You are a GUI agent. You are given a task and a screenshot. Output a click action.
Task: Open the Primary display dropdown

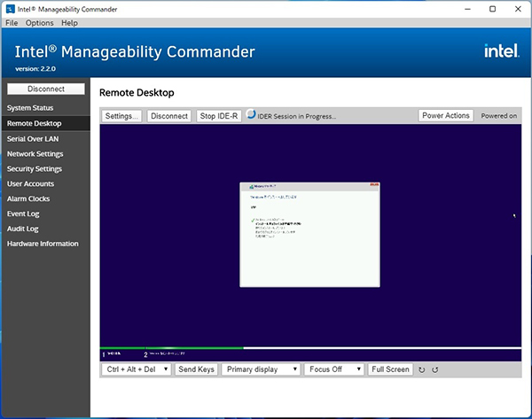click(x=261, y=369)
